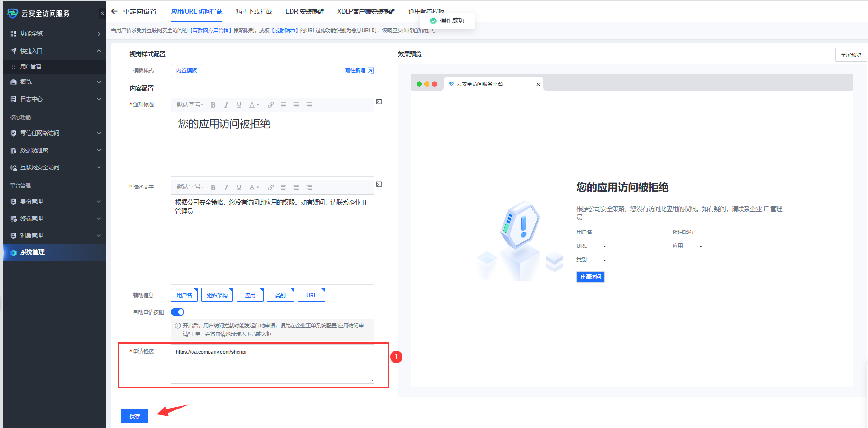Viewport: 868px width, 428px height.
Task: Follow the 前往新增 link
Action: (x=359, y=70)
